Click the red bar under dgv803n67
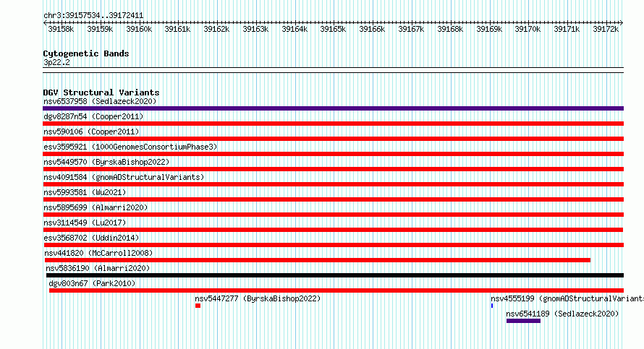Viewport: 644px width, 349px height. (x=336, y=290)
